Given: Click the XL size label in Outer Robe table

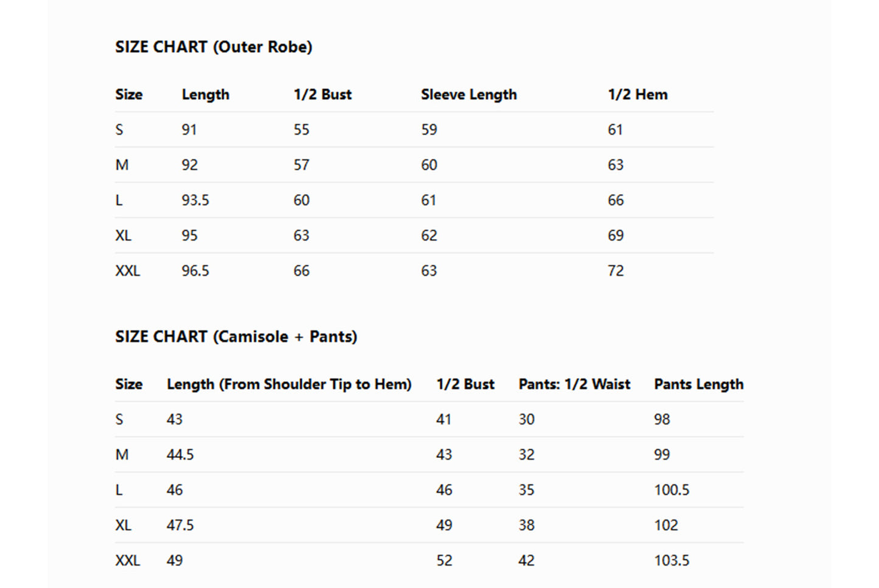Looking at the screenshot, I should pyautogui.click(x=123, y=235).
